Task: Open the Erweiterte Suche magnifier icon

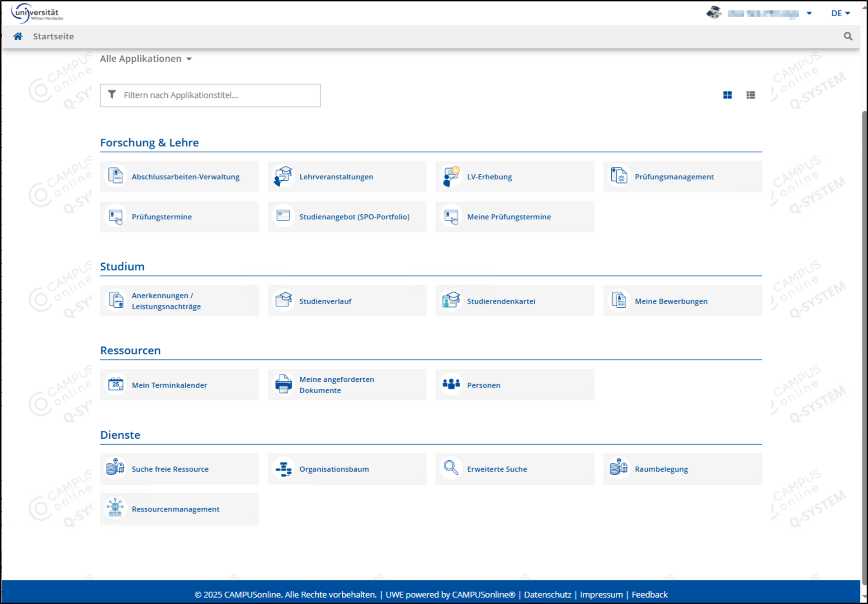Action: [x=451, y=468]
